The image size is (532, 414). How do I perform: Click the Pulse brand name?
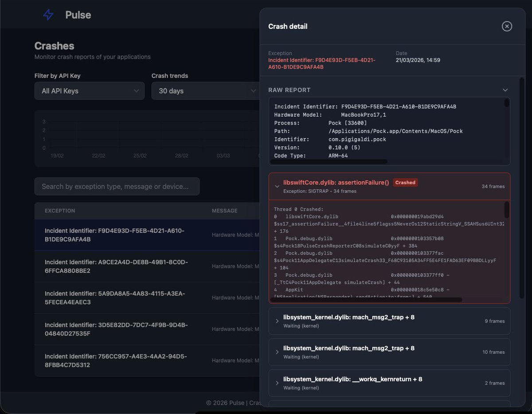78,15
